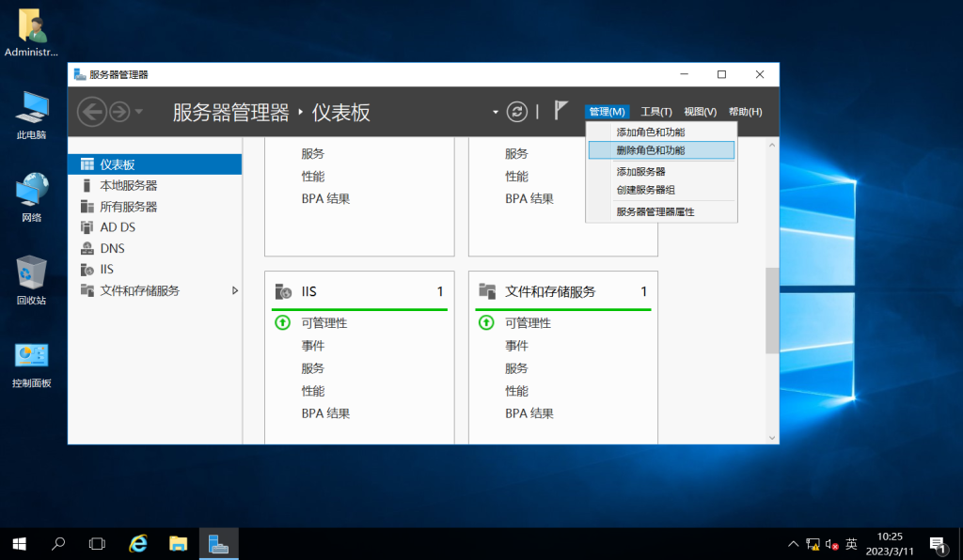The width and height of the screenshot is (963, 560).
Task: Open the Windows Start button
Action: [19, 544]
